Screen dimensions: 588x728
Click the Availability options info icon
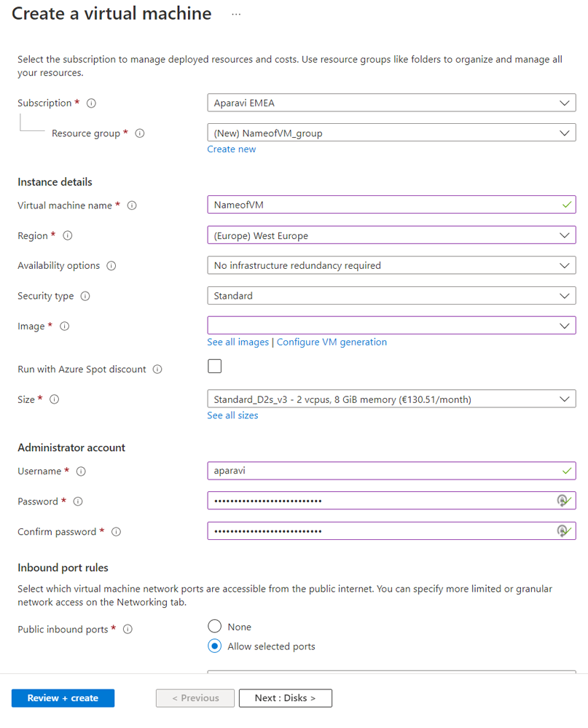coord(111,266)
